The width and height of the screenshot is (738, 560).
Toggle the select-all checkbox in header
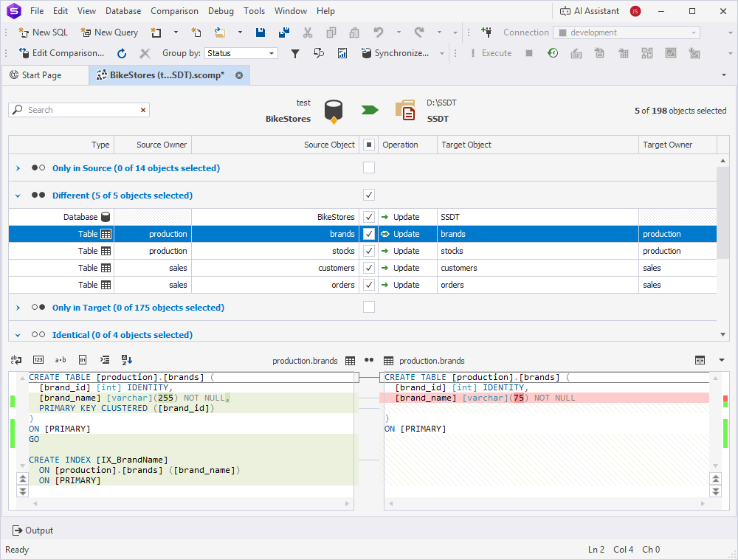coord(369,145)
